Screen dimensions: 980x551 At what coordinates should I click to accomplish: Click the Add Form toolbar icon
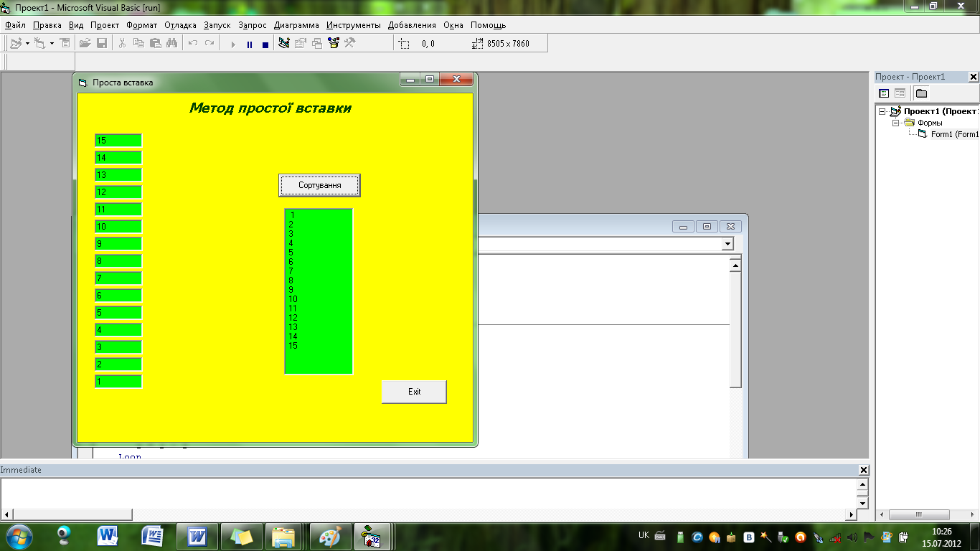tap(40, 43)
